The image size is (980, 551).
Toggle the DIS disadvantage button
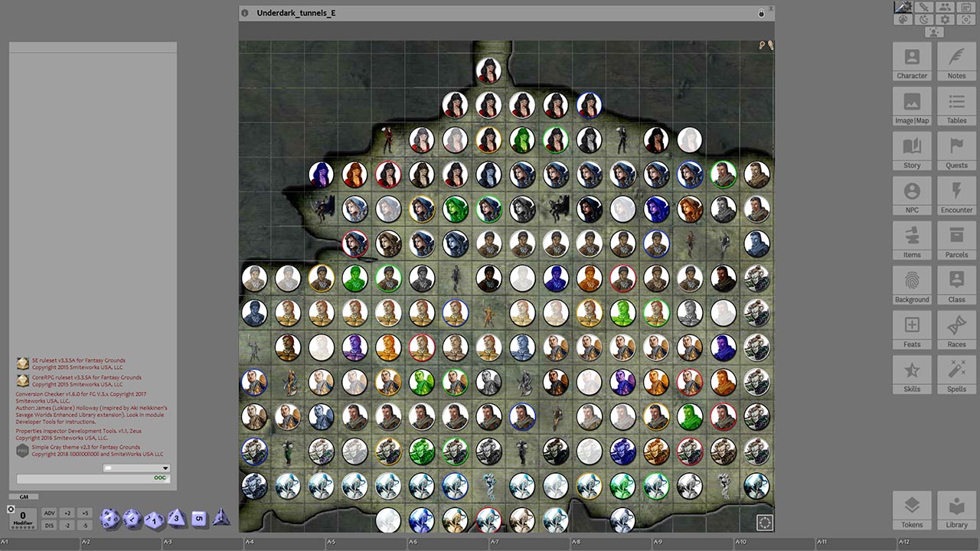click(x=49, y=525)
